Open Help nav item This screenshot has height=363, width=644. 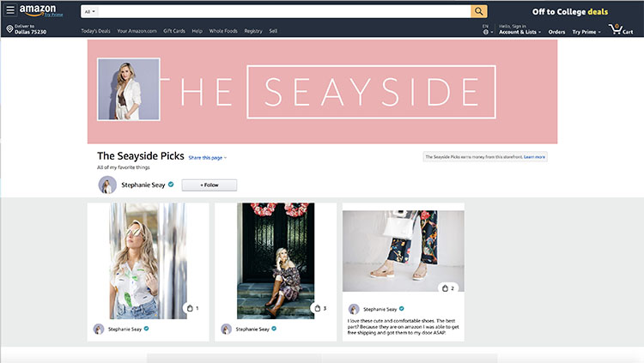tap(197, 31)
